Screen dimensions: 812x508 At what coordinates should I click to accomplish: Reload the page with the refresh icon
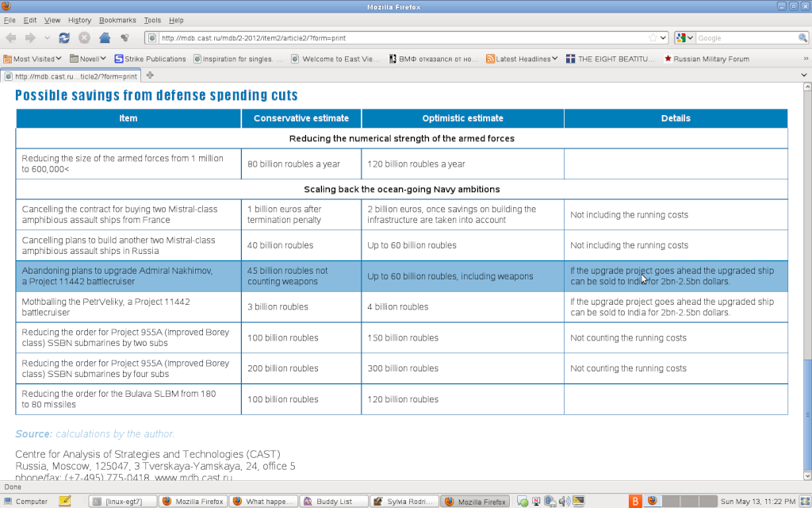[64, 38]
